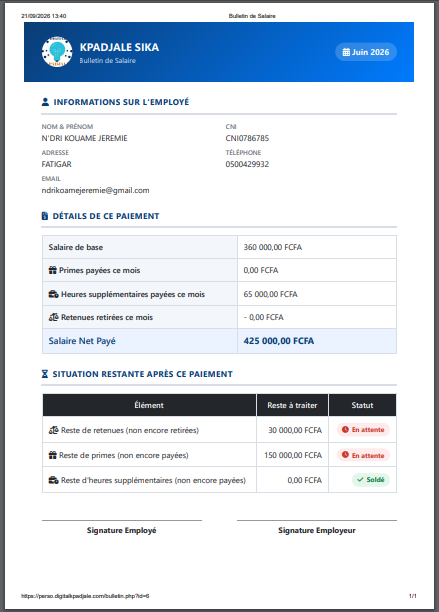439x612 pixels.
Task: Click the NOM & PRÉNOM field label
Action: click(68, 126)
